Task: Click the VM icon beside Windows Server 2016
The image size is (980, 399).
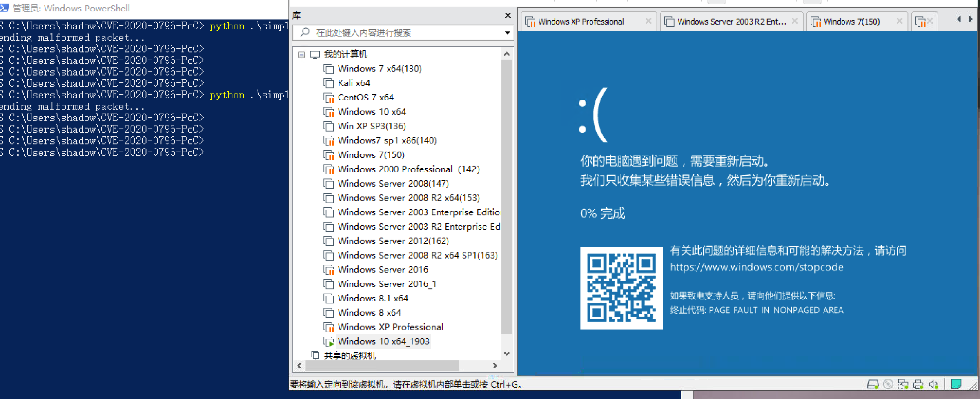Action: click(329, 270)
